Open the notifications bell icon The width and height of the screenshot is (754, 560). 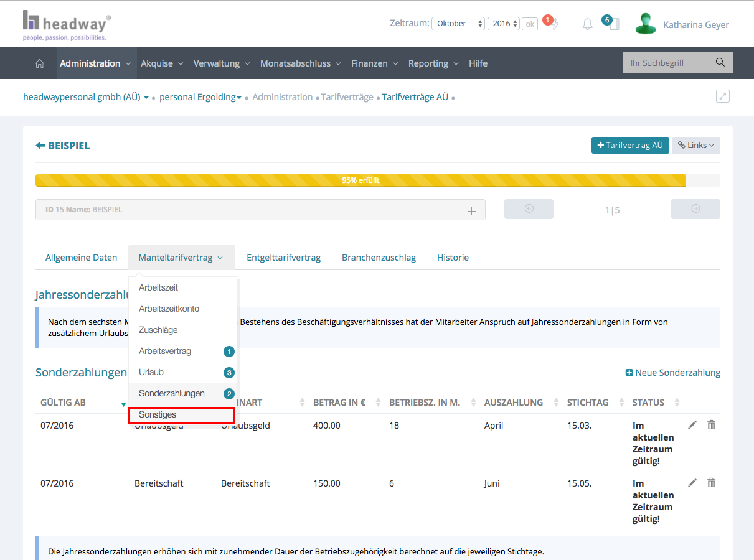click(587, 24)
